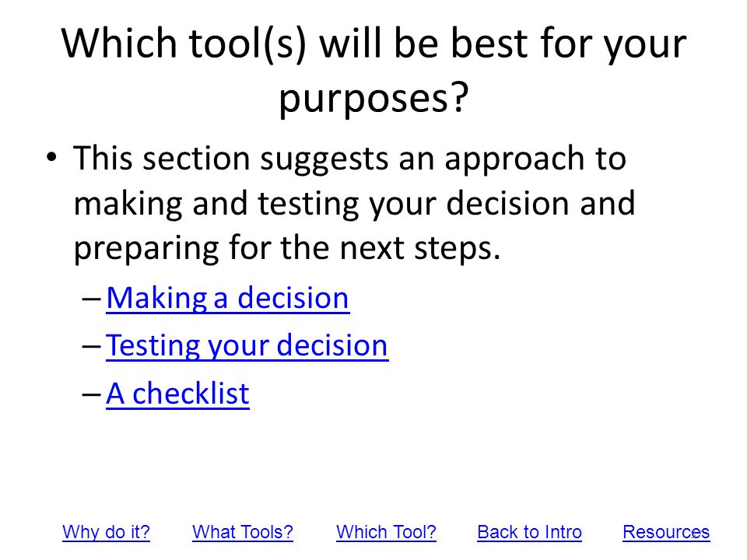The width and height of the screenshot is (747, 560).
Task: Open the Resources link in the footer
Action: (666, 532)
